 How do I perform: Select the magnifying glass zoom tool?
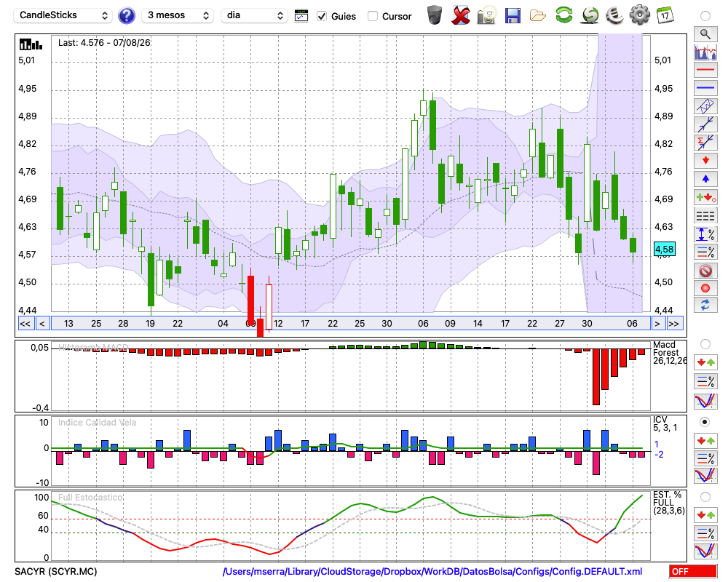705,34
